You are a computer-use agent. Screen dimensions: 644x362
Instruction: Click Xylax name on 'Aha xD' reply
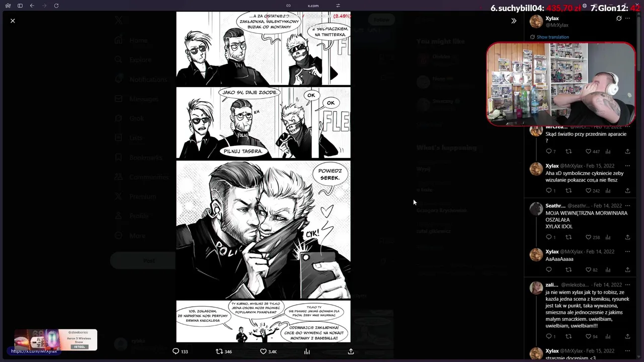click(552, 166)
